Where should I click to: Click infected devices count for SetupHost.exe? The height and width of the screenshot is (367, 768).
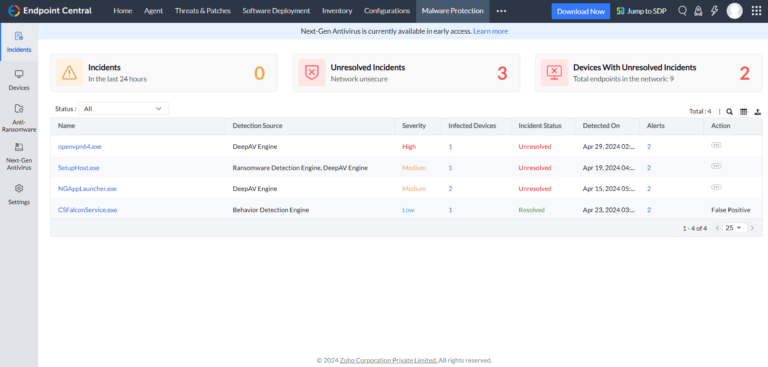450,168
